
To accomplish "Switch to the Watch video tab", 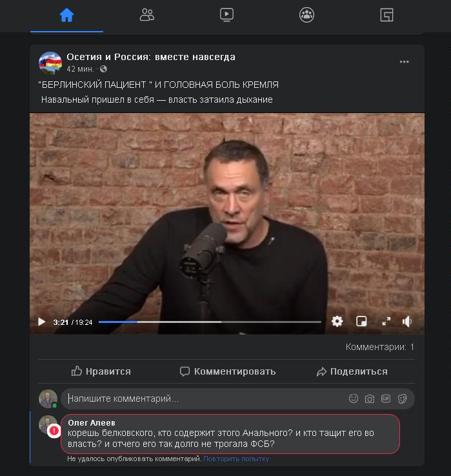I will coord(226,15).
